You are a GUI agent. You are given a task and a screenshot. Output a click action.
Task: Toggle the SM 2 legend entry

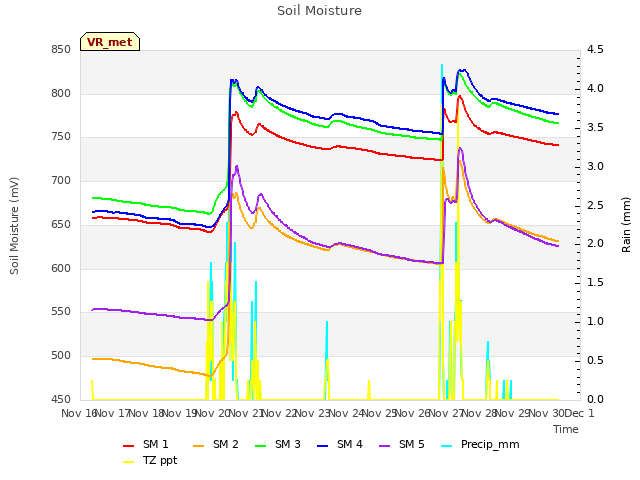click(216, 444)
